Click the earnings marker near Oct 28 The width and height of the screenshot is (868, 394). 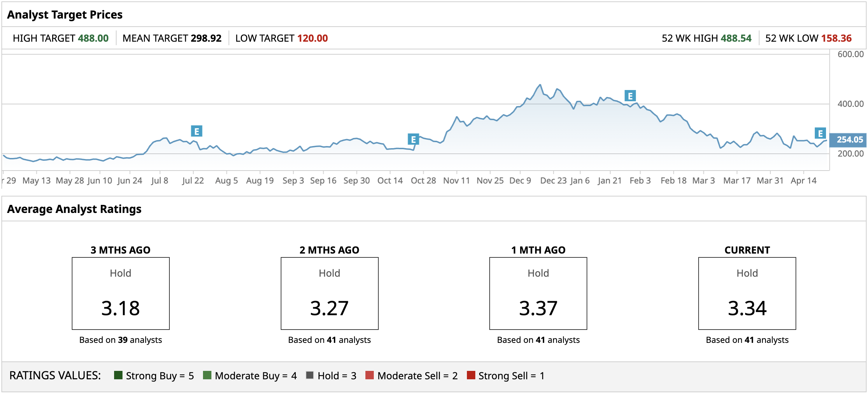[413, 139]
